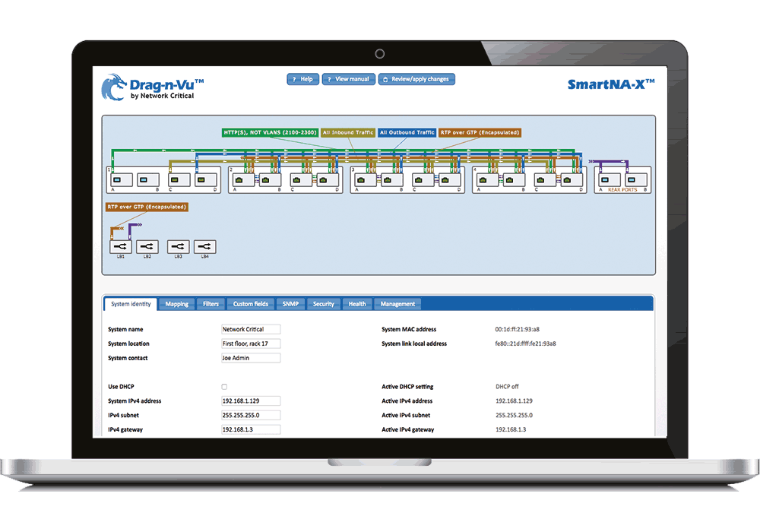Open the System identity tab

point(131,304)
